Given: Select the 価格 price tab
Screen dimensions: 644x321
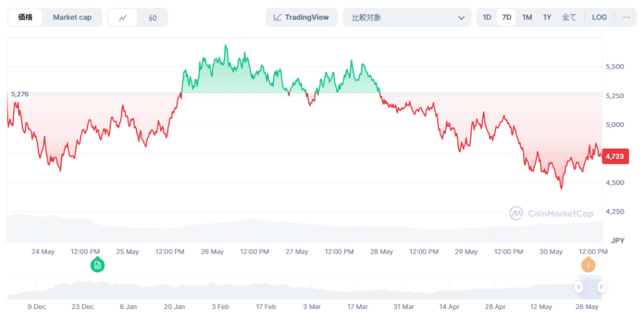Looking at the screenshot, I should tap(26, 18).
